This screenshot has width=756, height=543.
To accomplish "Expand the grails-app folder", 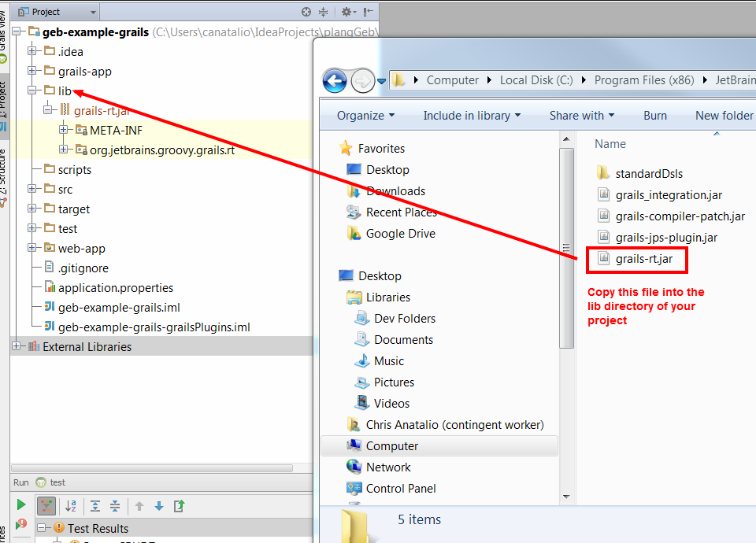I will (x=31, y=70).
